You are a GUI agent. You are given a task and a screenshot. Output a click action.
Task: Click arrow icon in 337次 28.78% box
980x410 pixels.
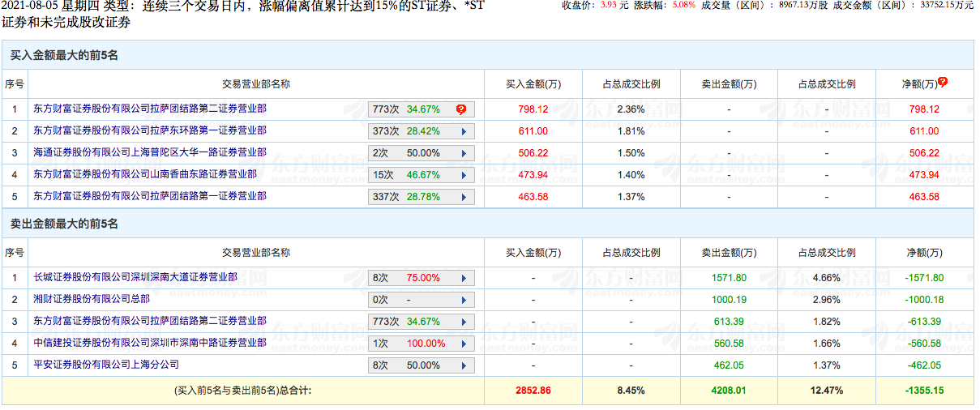(464, 197)
